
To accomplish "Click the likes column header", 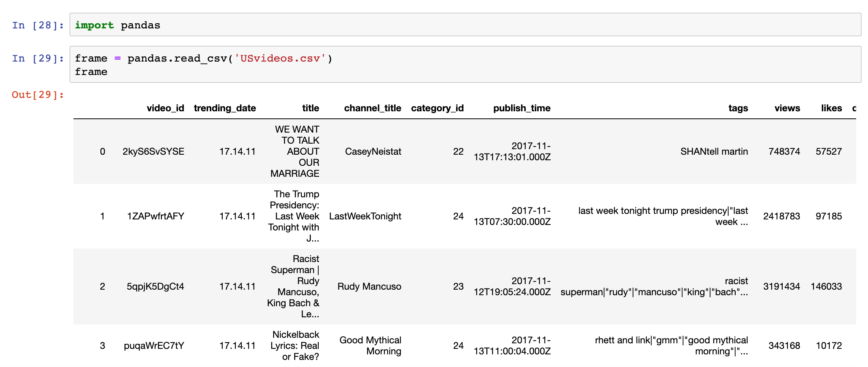I will coord(831,108).
